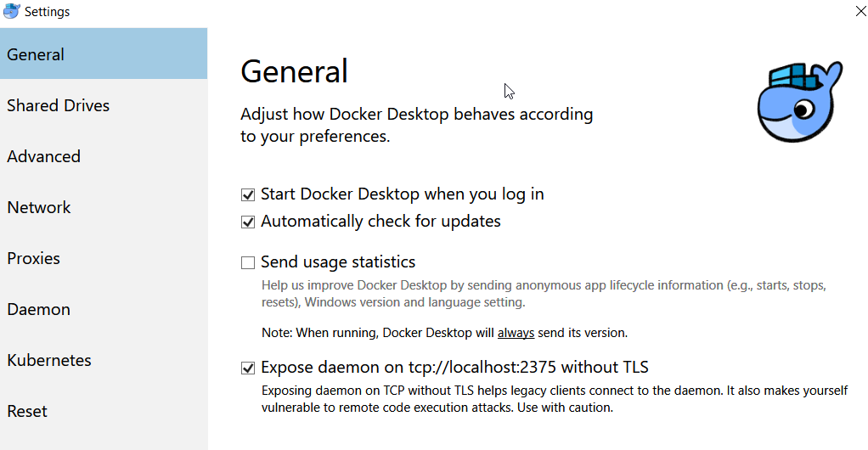Screen dimensions: 868x450
Task: Click the "Automatically check for updates" label
Action: [380, 222]
